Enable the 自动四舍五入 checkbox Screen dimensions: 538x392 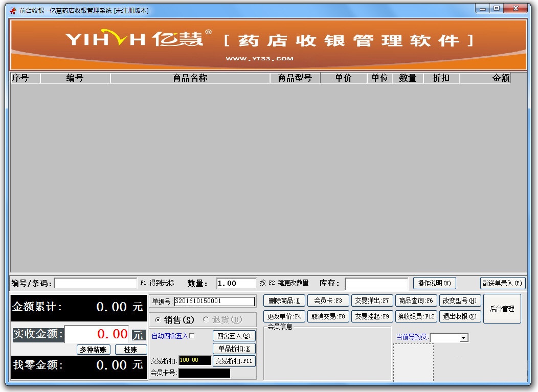pos(192,336)
